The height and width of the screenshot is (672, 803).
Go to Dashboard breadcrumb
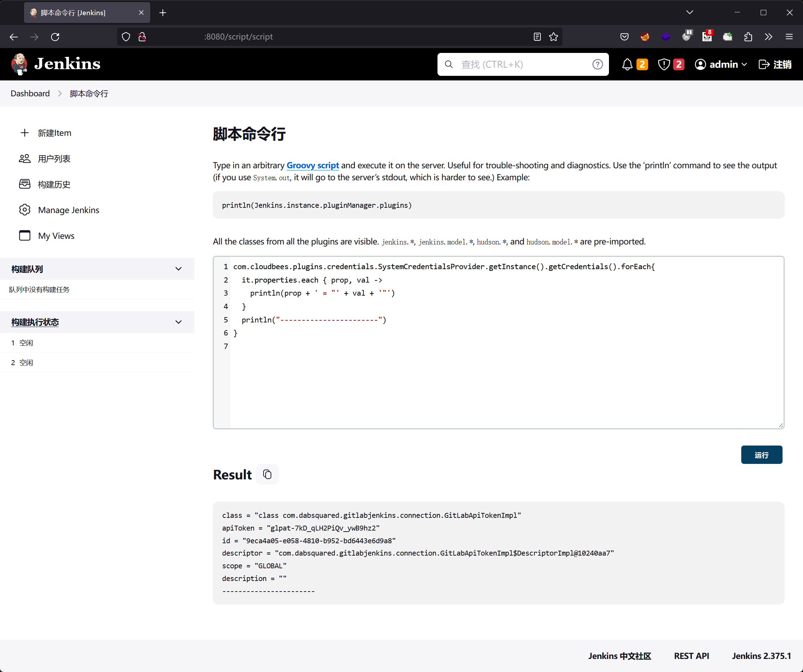30,93
